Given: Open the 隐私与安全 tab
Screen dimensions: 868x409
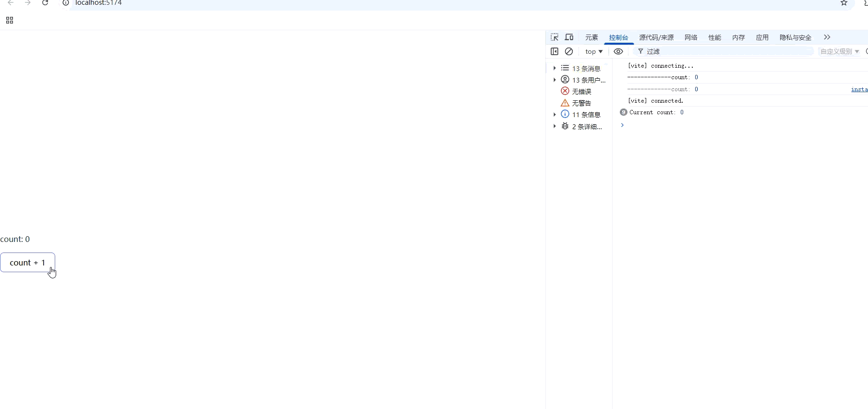Looking at the screenshot, I should [796, 37].
